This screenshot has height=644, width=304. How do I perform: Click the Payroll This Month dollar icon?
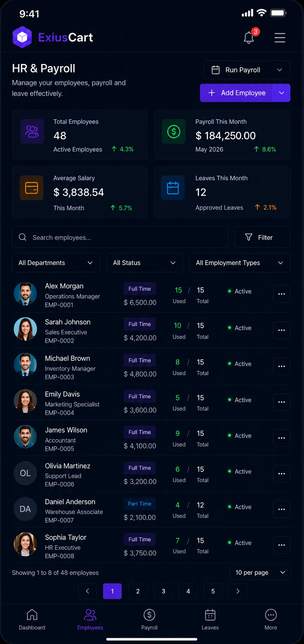(x=174, y=131)
